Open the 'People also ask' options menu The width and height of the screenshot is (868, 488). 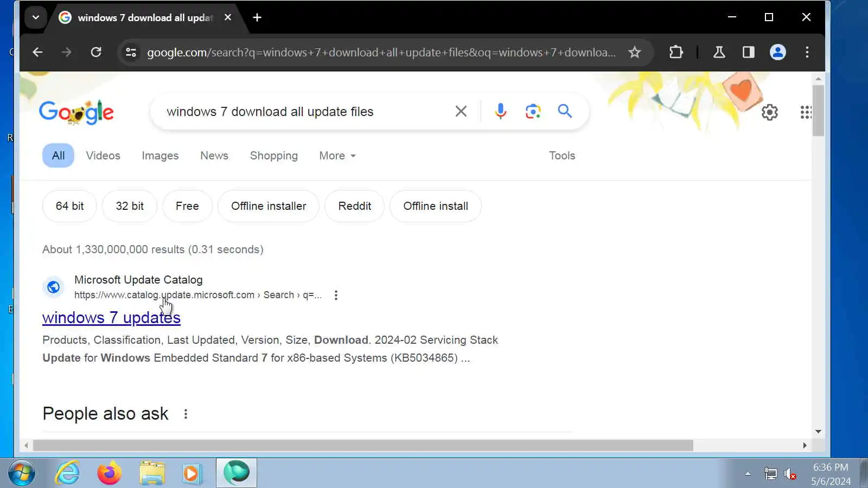[186, 414]
